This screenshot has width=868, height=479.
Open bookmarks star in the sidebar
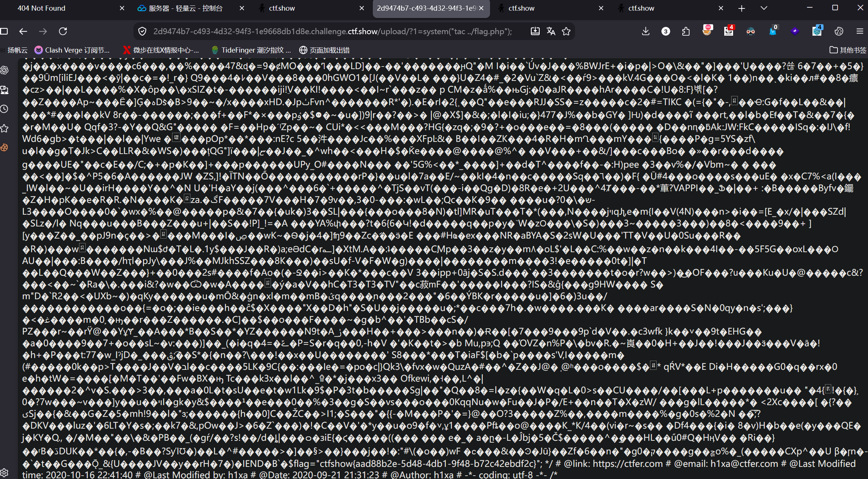pyautogui.click(x=4, y=128)
